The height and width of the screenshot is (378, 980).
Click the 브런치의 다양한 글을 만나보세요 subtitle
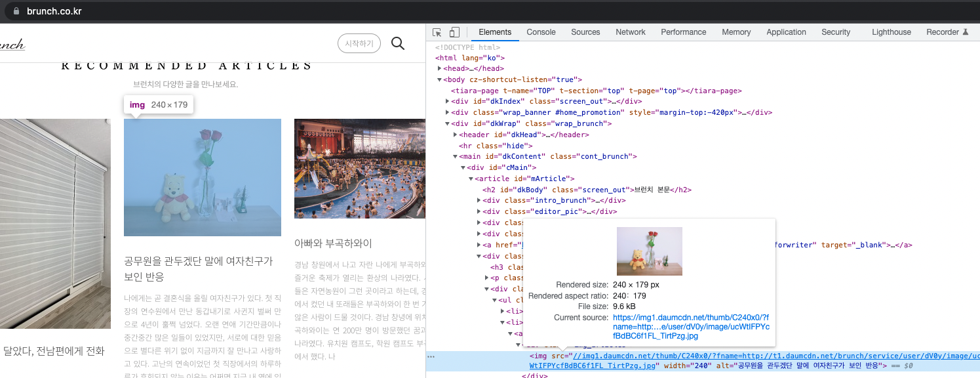(186, 85)
